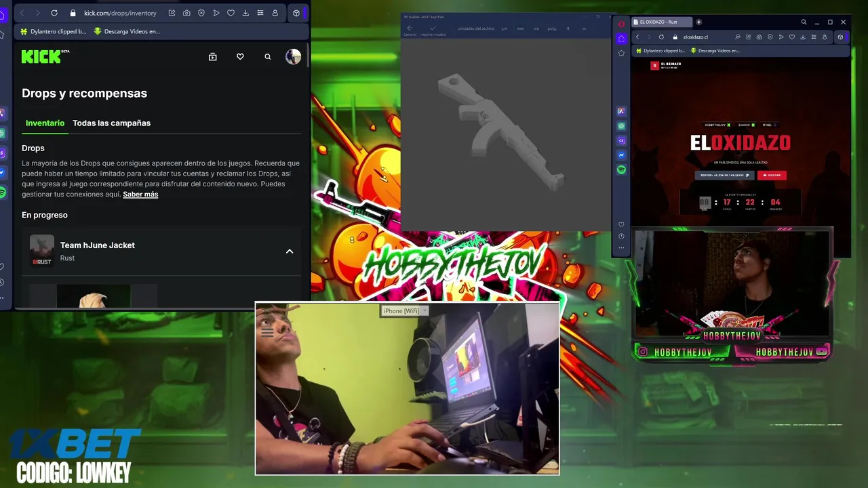Copy server IP button on El Oxidazo
Screen dimensions: 868x488
pyautogui.click(x=724, y=175)
